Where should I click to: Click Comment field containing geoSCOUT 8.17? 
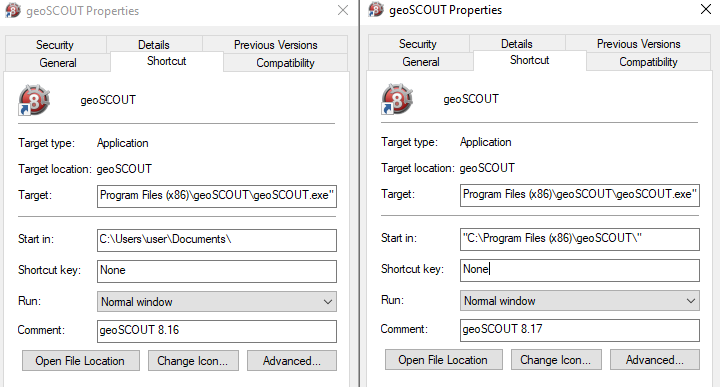pos(579,330)
